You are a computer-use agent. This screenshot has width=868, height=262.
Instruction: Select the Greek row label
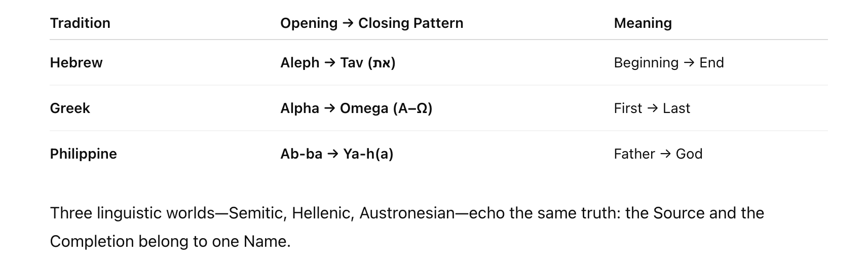[70, 108]
